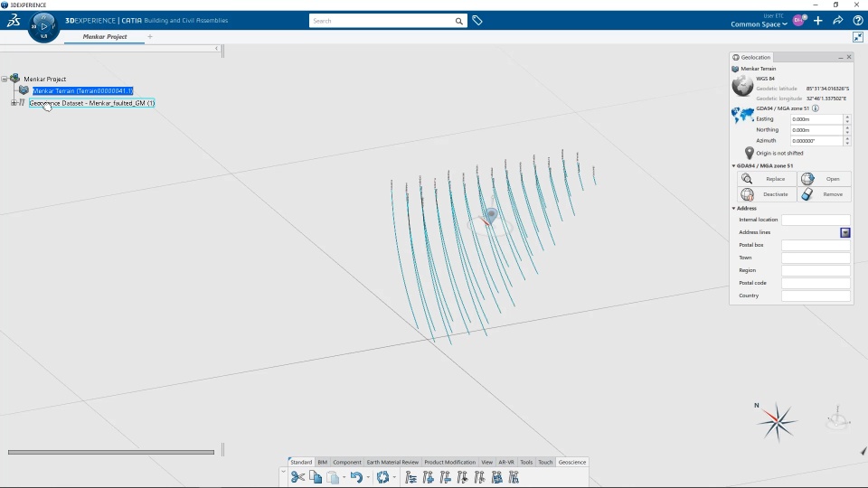Open the Help question mark icon
868x488 pixels.
pos(858,21)
